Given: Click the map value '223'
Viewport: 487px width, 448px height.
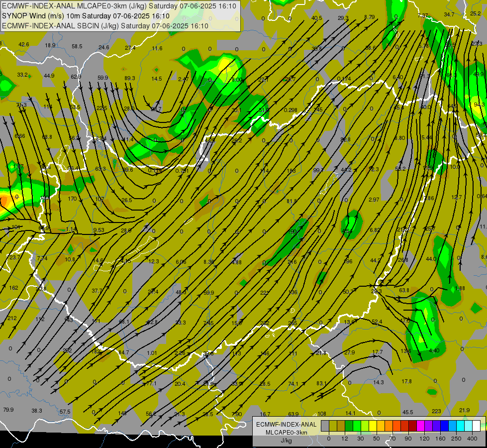Looking at the screenshot, I should tap(436, 411).
